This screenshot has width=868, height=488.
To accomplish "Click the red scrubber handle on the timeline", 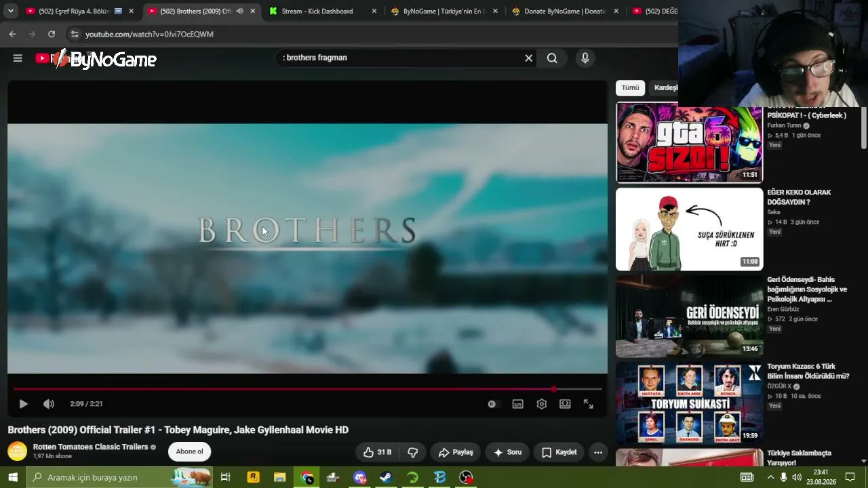I will click(554, 389).
